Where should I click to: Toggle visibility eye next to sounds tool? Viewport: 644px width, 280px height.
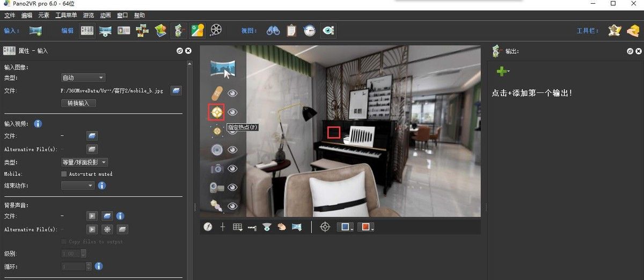pos(232,150)
